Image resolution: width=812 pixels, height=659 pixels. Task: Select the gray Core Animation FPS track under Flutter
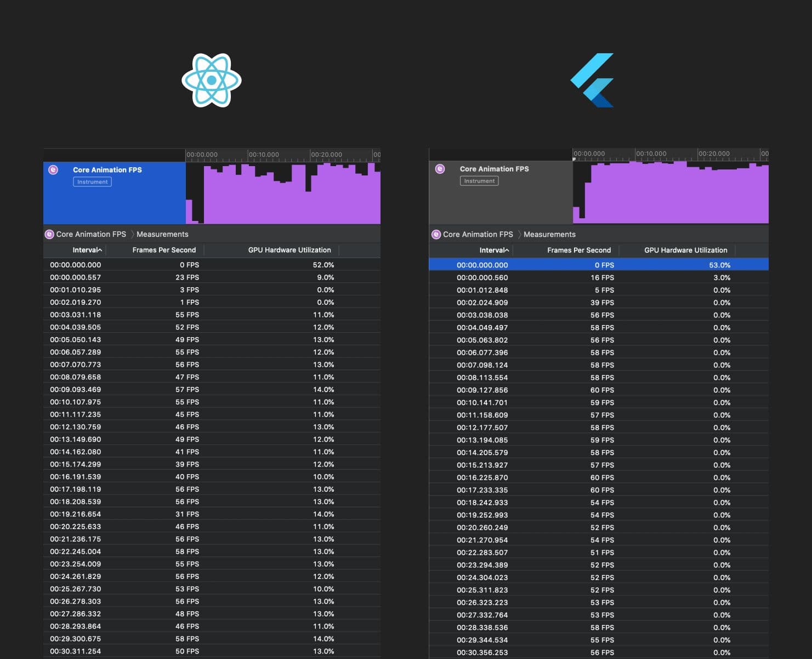pyautogui.click(x=501, y=192)
